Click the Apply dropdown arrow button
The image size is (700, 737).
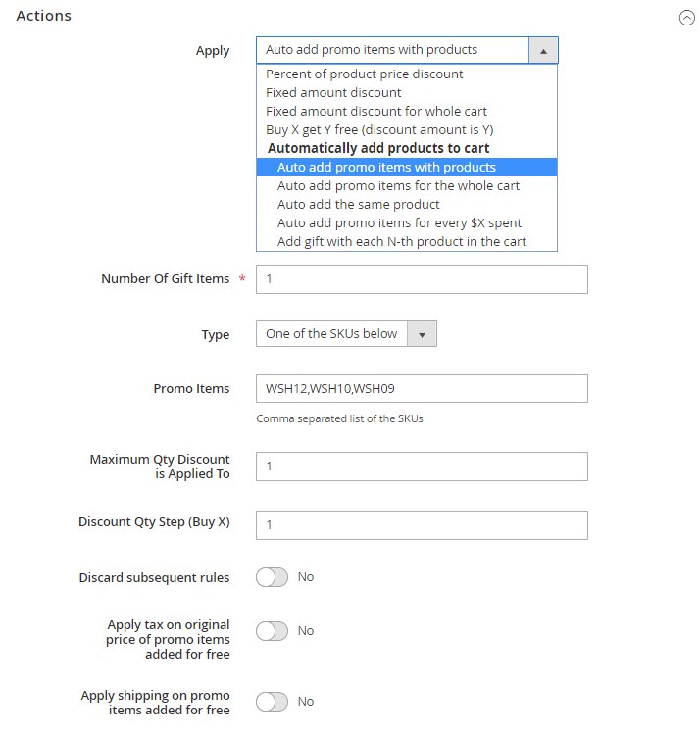click(543, 50)
